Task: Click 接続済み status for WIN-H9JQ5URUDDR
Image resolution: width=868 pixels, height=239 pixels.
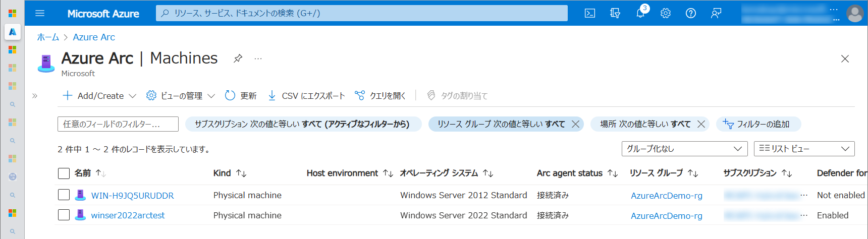Action: click(553, 195)
